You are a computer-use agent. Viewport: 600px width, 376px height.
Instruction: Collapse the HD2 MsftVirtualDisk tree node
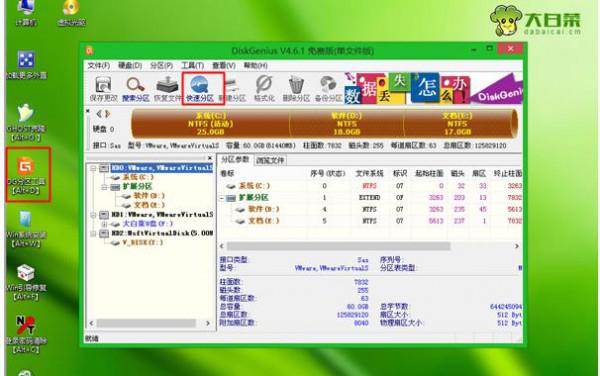click(x=93, y=233)
